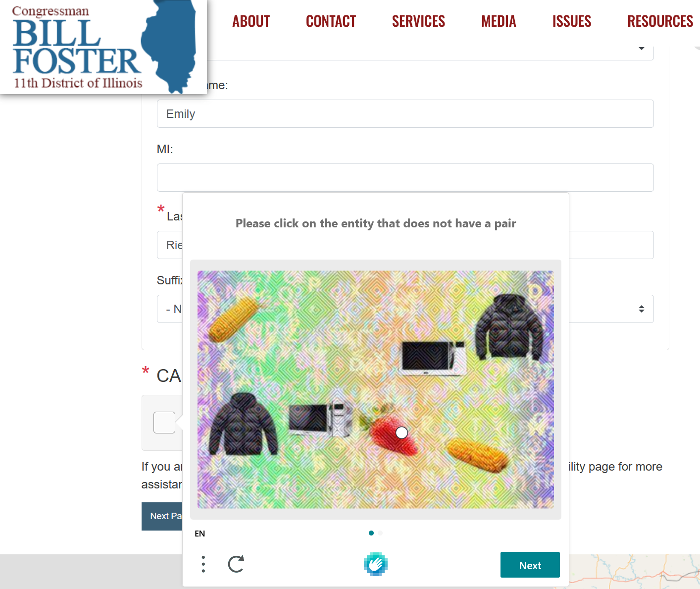Viewport: 700px width, 589px height.
Task: Click the Next Page form button
Action: point(162,516)
